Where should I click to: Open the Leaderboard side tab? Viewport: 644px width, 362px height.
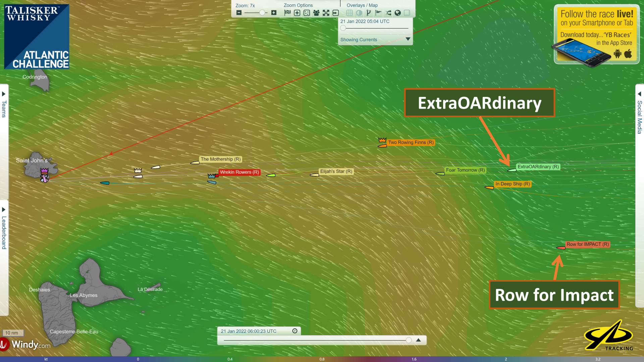(4, 232)
